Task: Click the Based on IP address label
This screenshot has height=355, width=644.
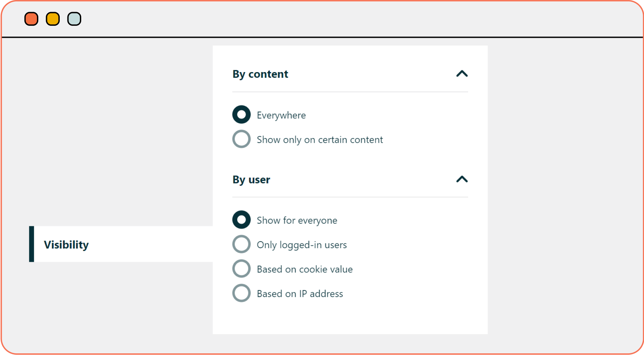Action: (300, 294)
